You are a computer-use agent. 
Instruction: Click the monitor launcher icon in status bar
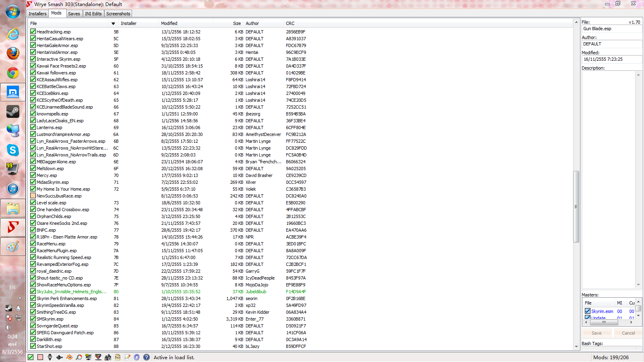click(x=89, y=357)
